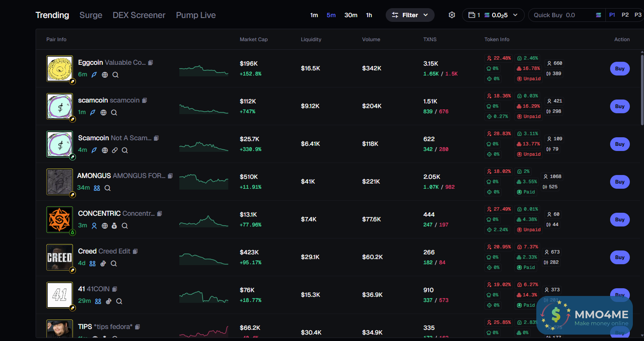
Task: Open the settings gear icon
Action: [452, 15]
